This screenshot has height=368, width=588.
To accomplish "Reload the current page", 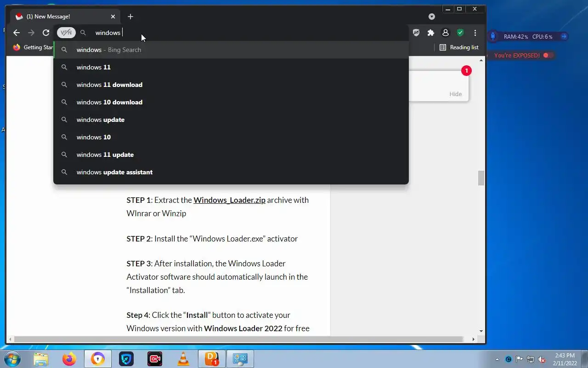I will (x=46, y=33).
